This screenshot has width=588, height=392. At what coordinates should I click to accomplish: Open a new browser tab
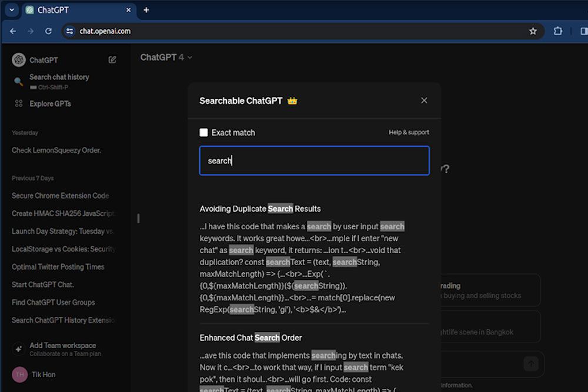click(x=146, y=10)
